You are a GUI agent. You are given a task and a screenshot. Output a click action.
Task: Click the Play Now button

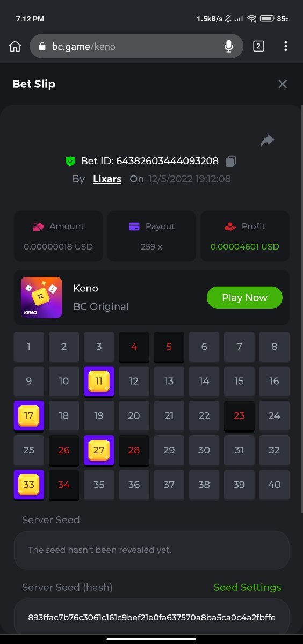pos(244,297)
